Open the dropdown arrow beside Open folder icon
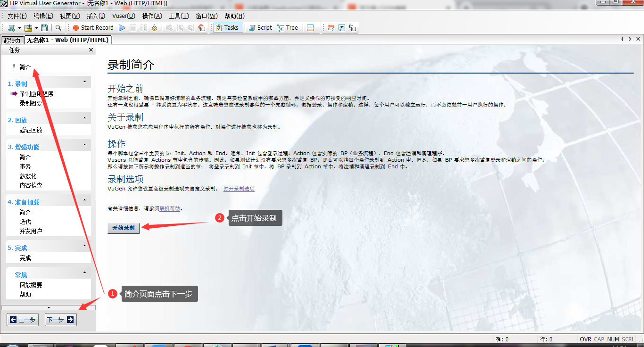 [x=36, y=28]
